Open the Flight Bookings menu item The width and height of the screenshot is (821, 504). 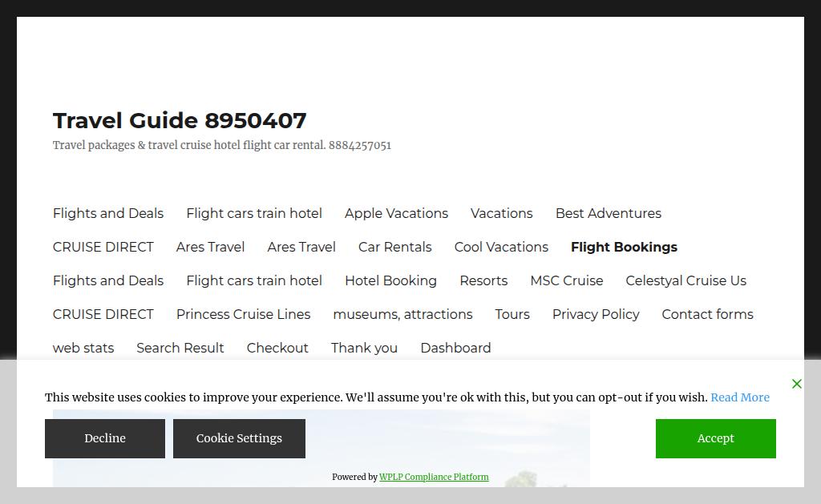(x=624, y=247)
